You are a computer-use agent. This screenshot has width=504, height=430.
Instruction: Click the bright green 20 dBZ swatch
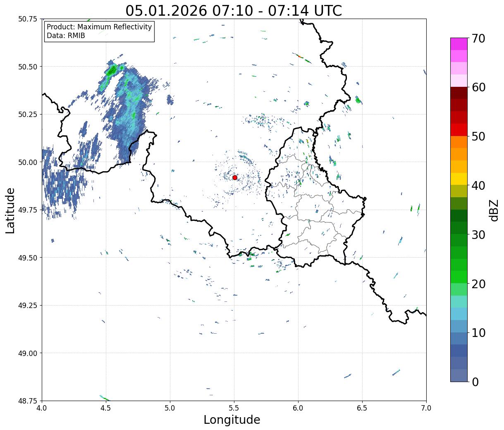coord(459,277)
